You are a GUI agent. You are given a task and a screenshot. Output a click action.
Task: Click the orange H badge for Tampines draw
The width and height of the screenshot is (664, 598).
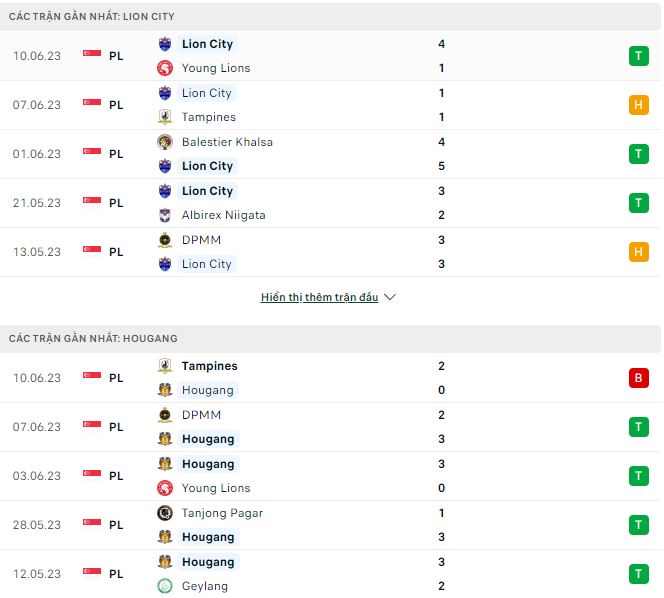click(x=639, y=105)
